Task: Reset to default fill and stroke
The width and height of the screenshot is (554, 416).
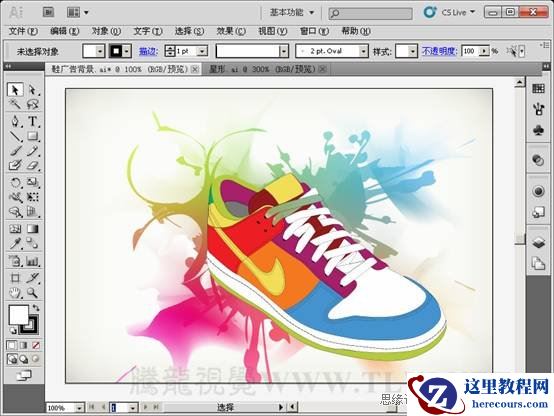Action: point(13,330)
